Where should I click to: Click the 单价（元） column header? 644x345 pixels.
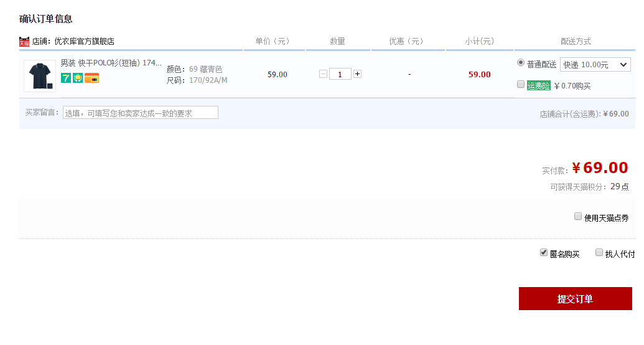[274, 41]
